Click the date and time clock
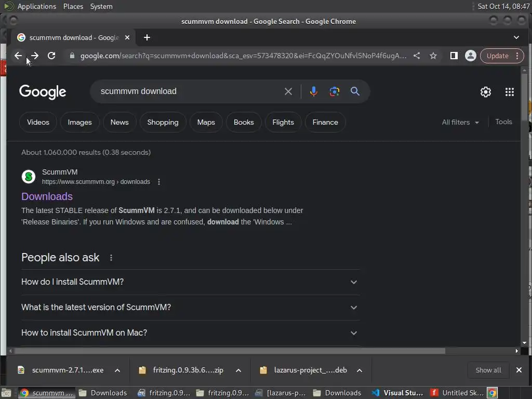 pos(503,6)
